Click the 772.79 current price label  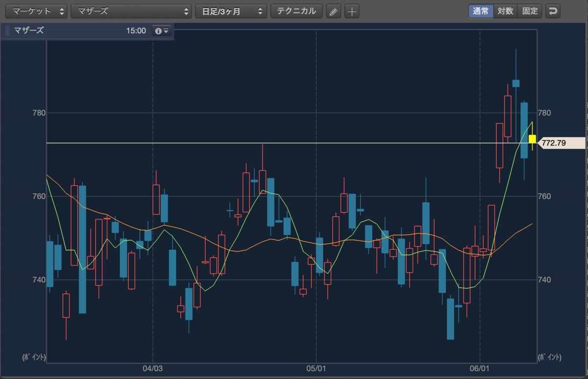(x=562, y=143)
